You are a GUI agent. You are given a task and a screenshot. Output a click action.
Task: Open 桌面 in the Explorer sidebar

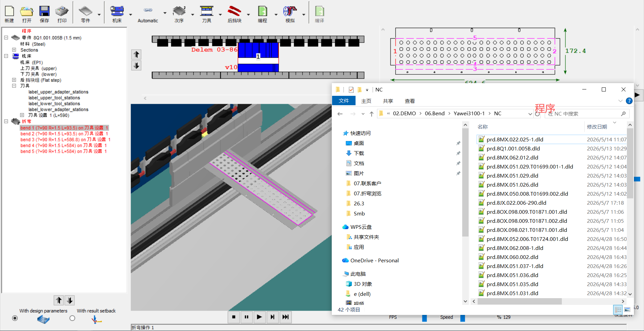point(359,143)
